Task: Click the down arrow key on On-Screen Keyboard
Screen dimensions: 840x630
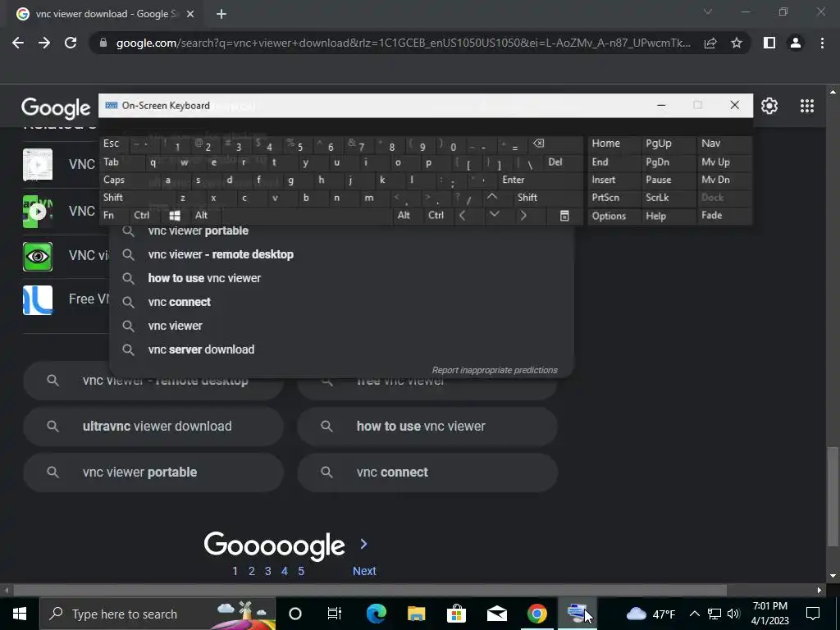Action: pos(494,216)
